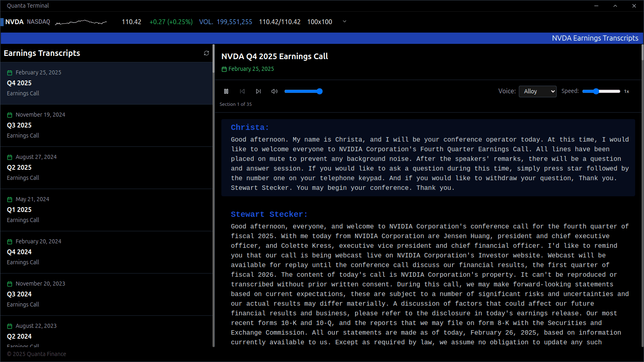Click the price change +0.27 (+0.25%)
This screenshot has width=644, height=362.
click(171, 22)
